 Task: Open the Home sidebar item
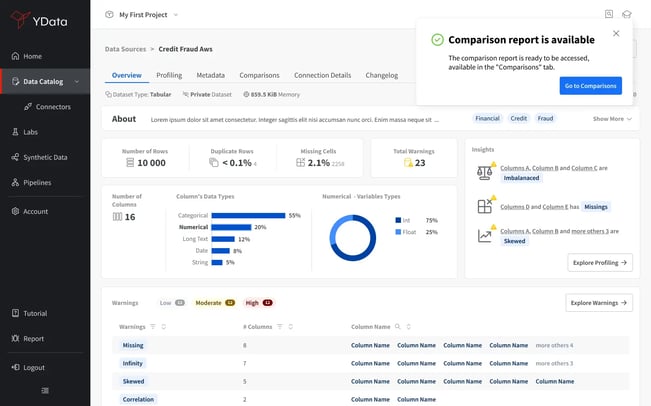(27, 56)
